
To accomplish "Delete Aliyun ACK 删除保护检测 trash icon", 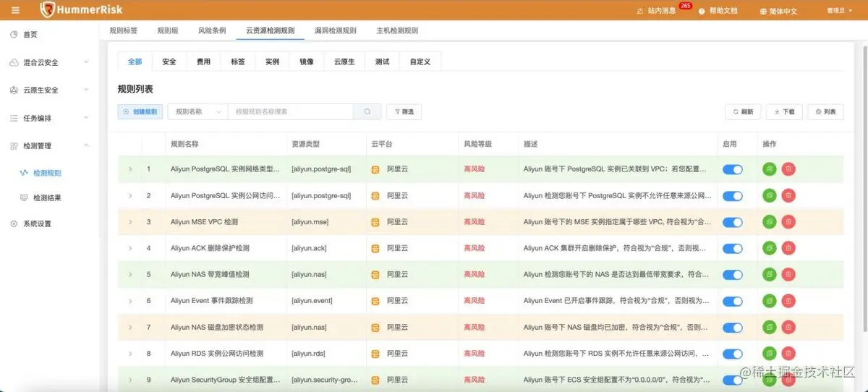I will pos(788,248).
